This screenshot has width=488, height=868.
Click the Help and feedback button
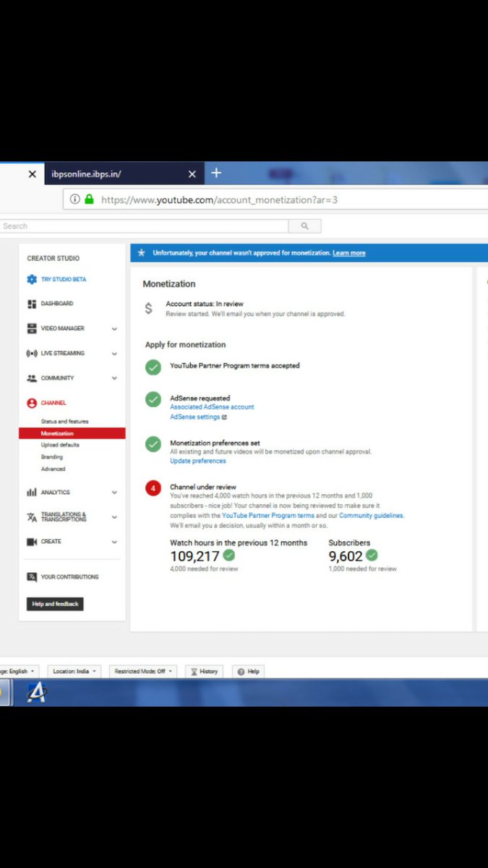point(55,604)
